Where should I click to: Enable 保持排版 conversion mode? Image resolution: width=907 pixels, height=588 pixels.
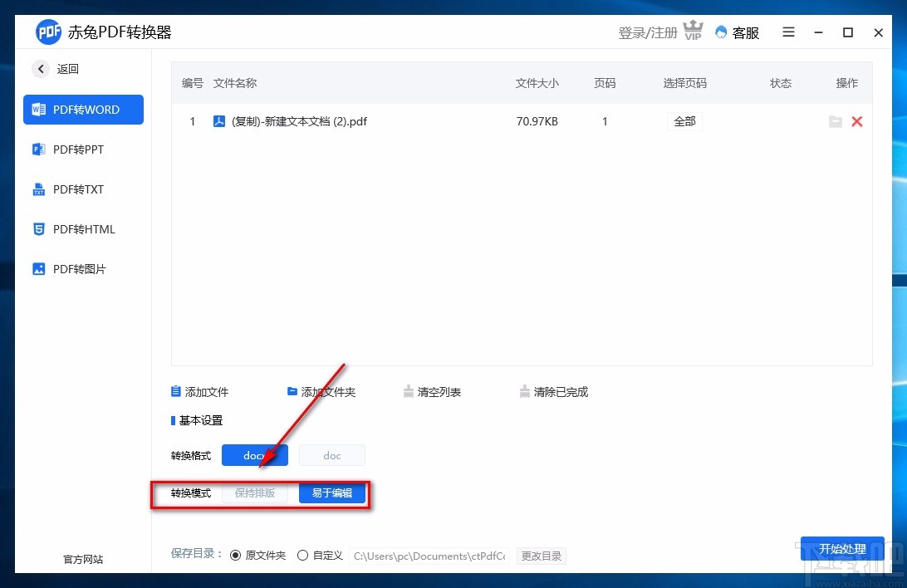coord(256,492)
